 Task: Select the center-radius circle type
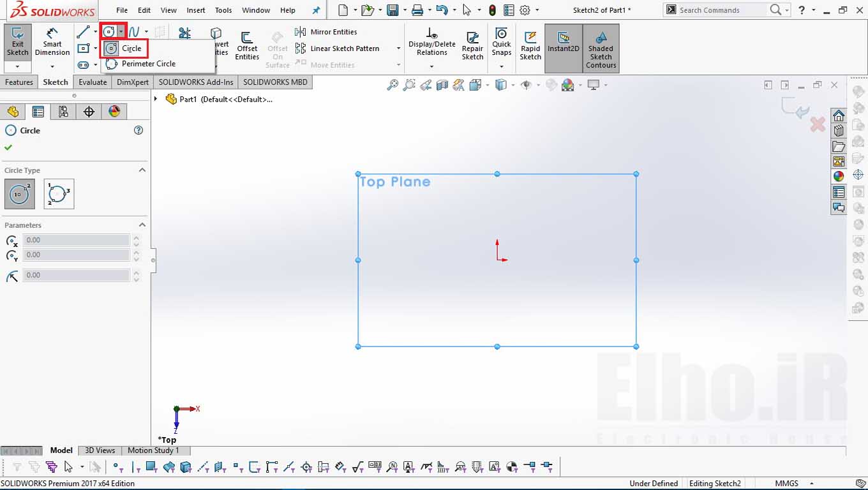coord(20,194)
